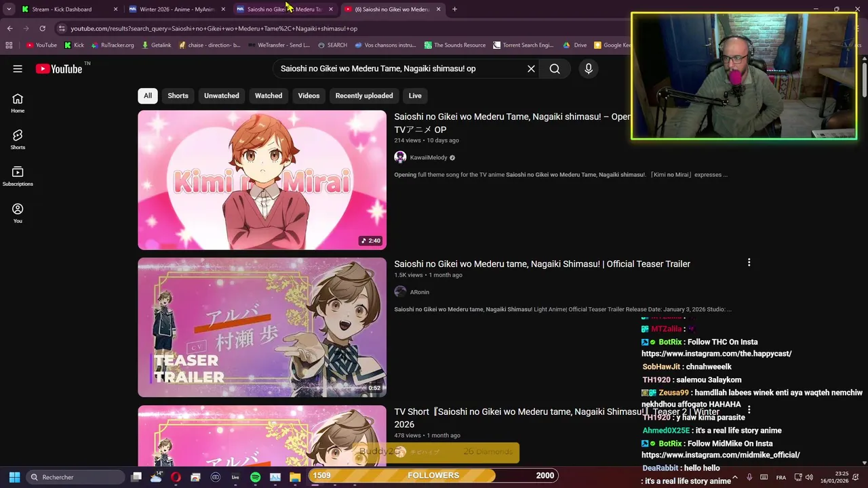The height and width of the screenshot is (488, 868).
Task: Open the Drive bookmark
Action: click(575, 45)
